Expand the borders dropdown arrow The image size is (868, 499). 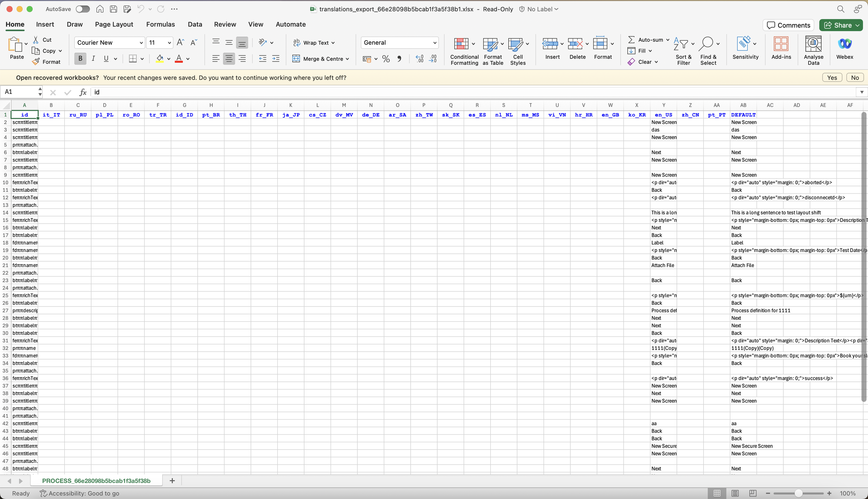coord(142,59)
